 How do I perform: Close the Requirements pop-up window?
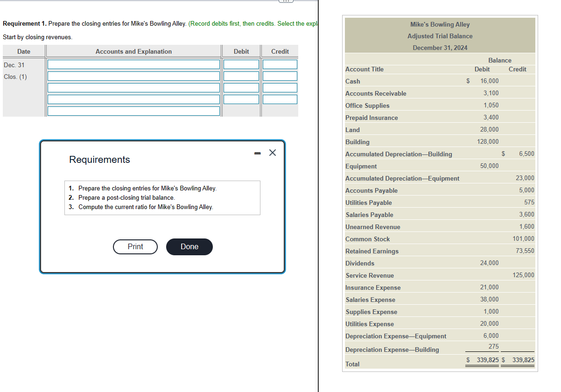pyautogui.click(x=272, y=152)
